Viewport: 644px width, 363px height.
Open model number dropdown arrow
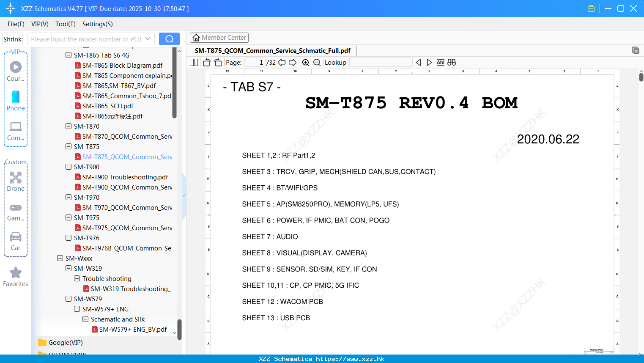(148, 39)
